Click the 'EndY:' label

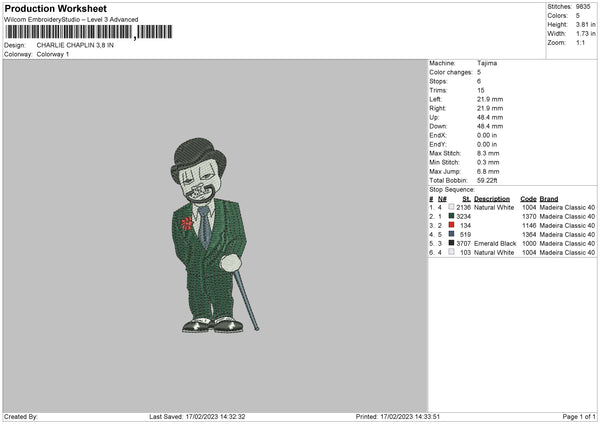coord(438,145)
